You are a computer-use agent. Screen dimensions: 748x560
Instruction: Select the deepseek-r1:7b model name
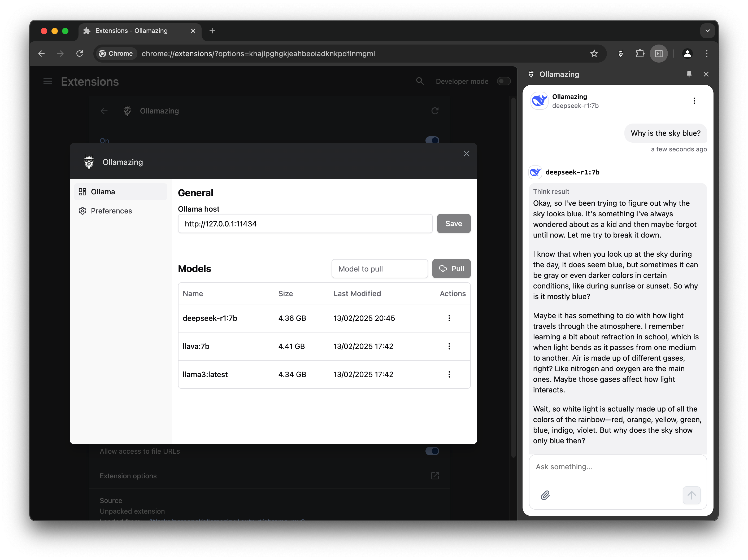[x=210, y=318]
